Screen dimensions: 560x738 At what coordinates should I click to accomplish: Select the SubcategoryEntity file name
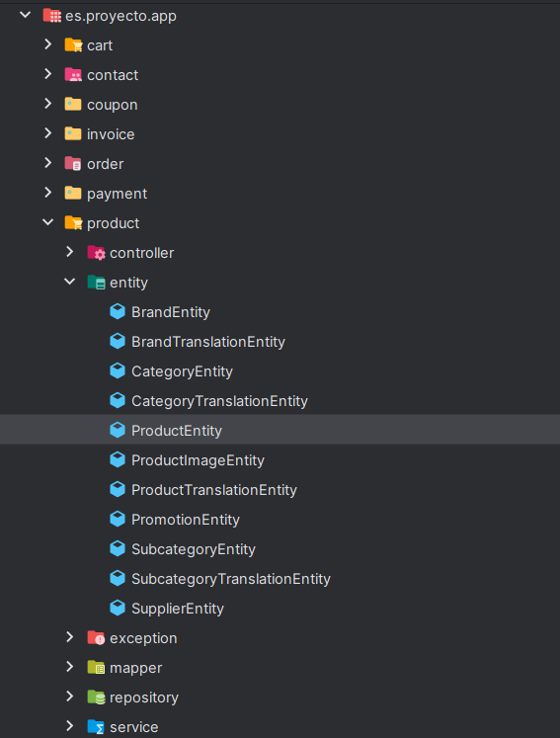pos(194,549)
